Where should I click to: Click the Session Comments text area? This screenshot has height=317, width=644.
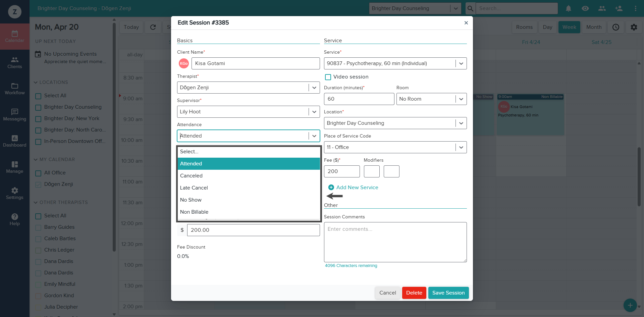point(395,242)
